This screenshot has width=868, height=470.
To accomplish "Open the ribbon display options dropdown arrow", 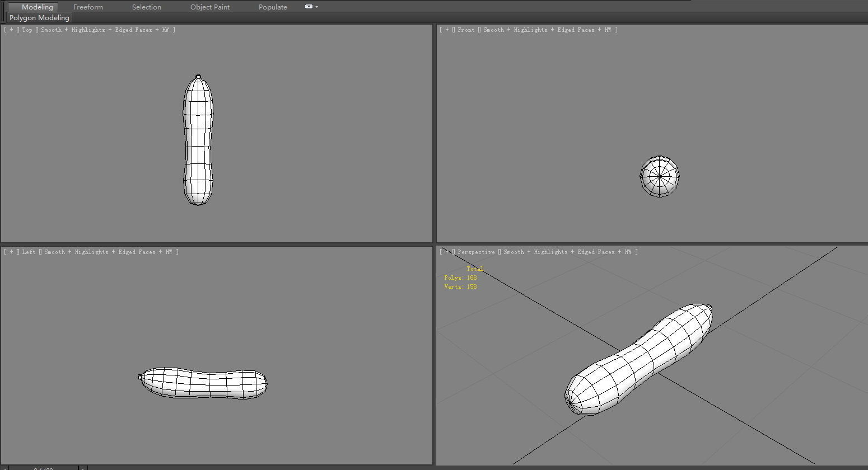I will 317,7.
